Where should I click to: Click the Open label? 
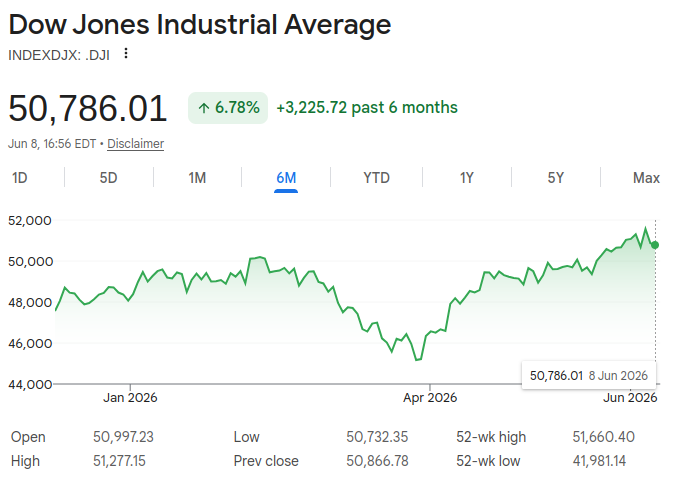(x=28, y=437)
